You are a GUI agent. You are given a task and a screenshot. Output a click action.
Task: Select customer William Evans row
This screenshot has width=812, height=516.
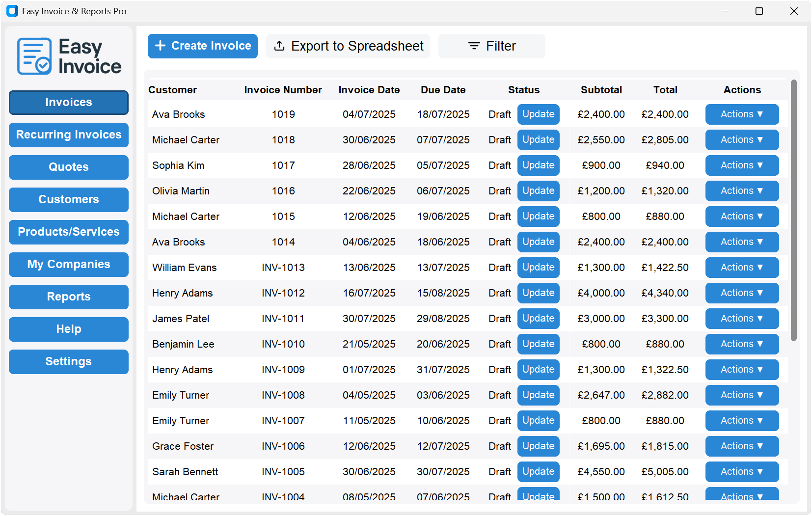pos(468,268)
